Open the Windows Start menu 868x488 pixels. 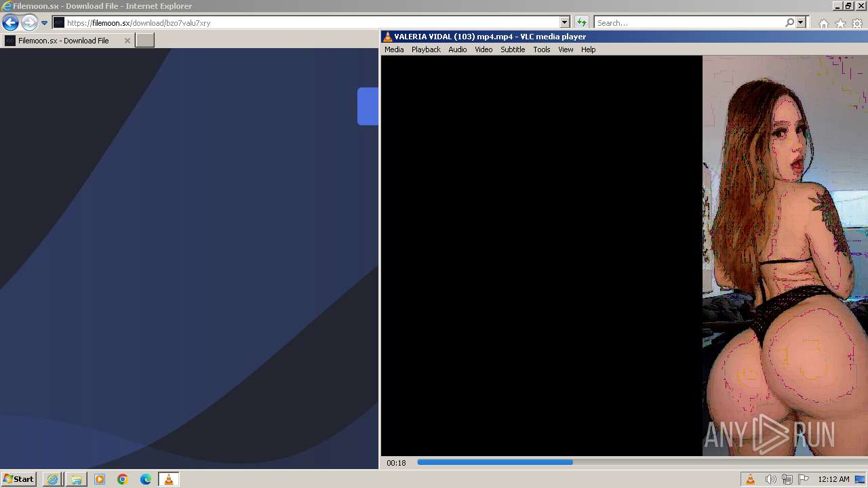tap(18, 479)
